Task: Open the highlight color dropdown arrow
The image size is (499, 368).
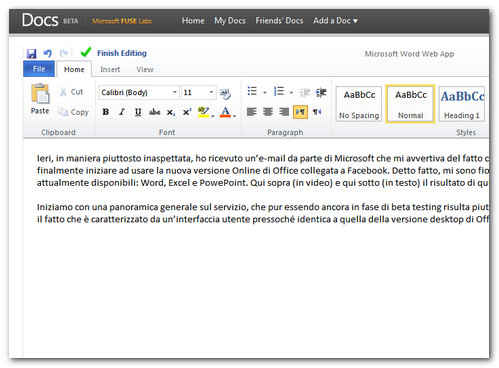Action: [x=213, y=116]
